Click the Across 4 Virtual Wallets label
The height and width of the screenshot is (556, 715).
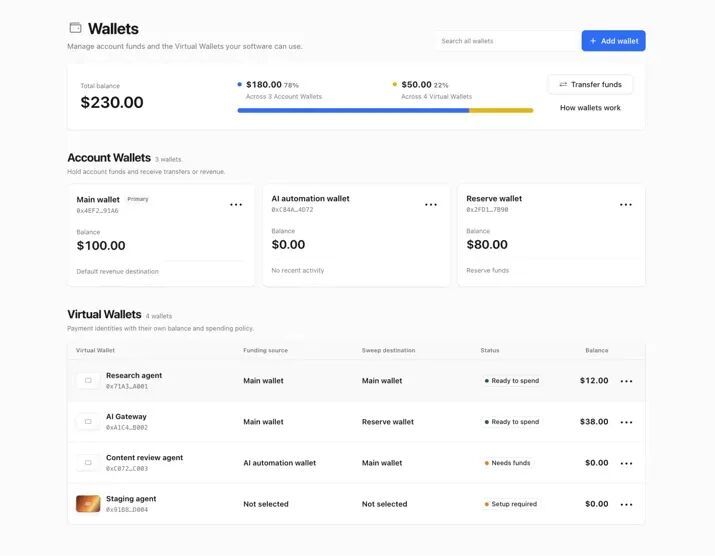(436, 96)
